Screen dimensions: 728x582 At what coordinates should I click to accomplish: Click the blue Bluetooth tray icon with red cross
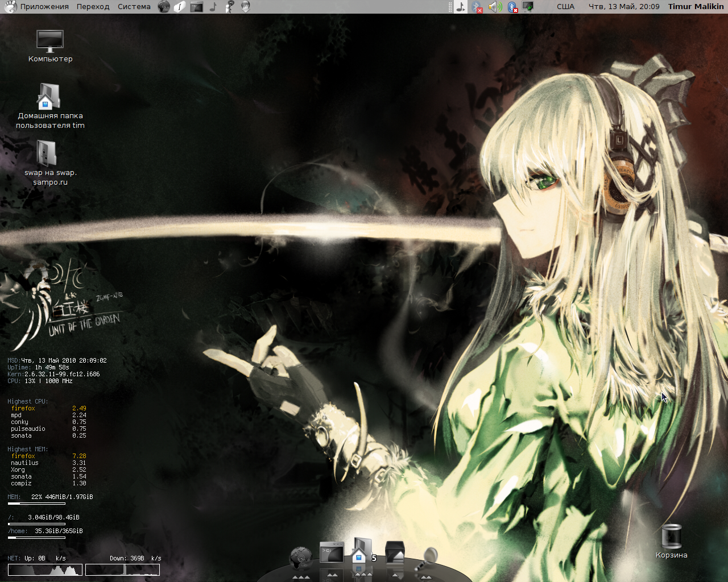pos(512,7)
